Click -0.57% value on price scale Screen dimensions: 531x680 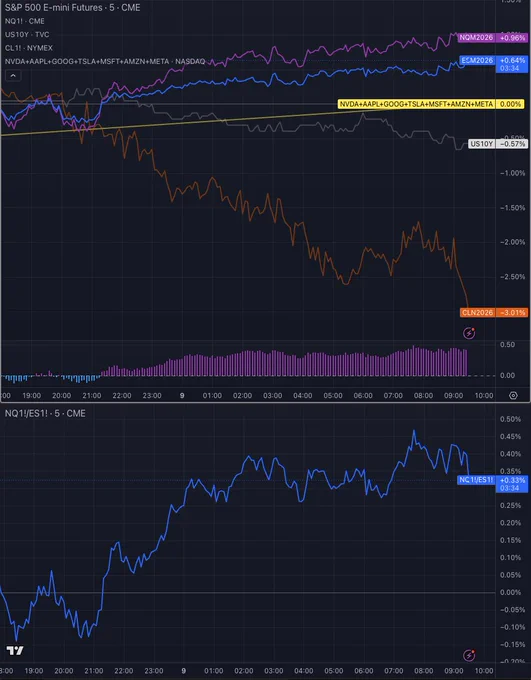point(512,144)
